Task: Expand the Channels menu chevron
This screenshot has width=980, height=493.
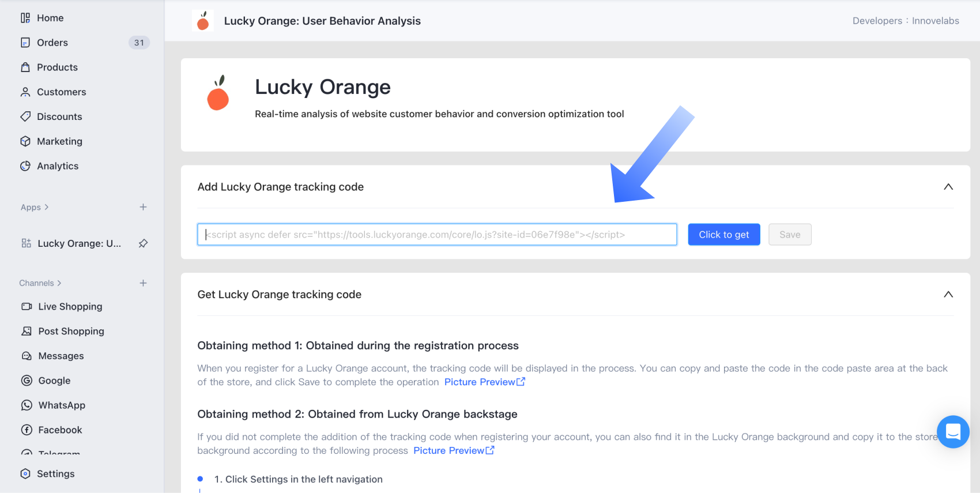Action: pos(59,283)
